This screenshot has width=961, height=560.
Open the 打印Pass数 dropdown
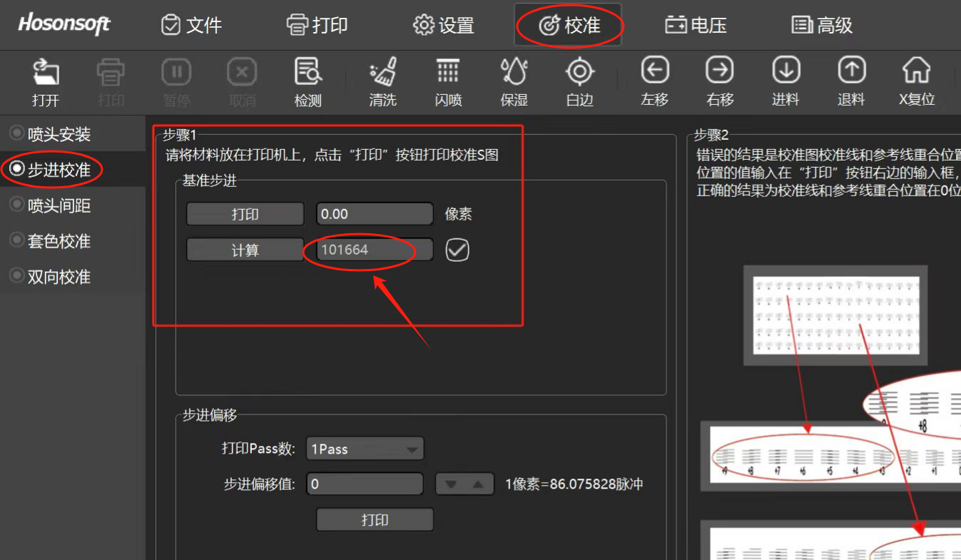(x=365, y=449)
